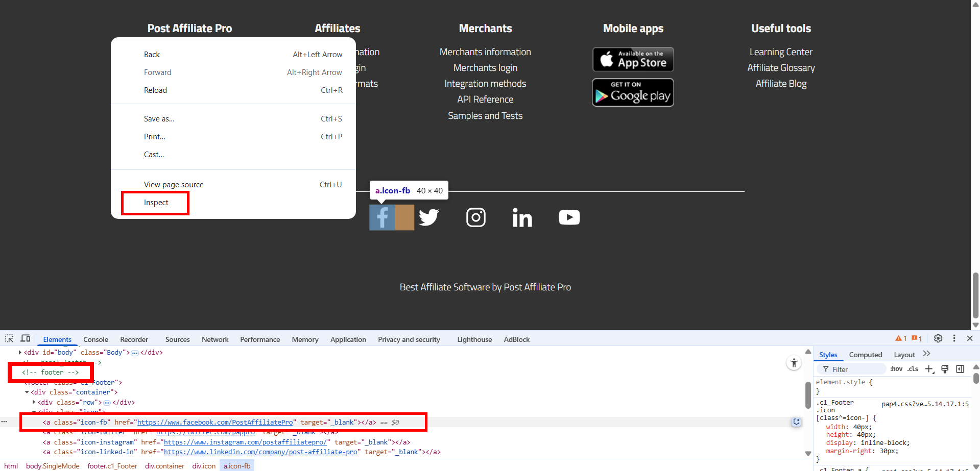The width and height of the screenshot is (980, 471).
Task: Expand the div id="body" node
Action: [20, 353]
